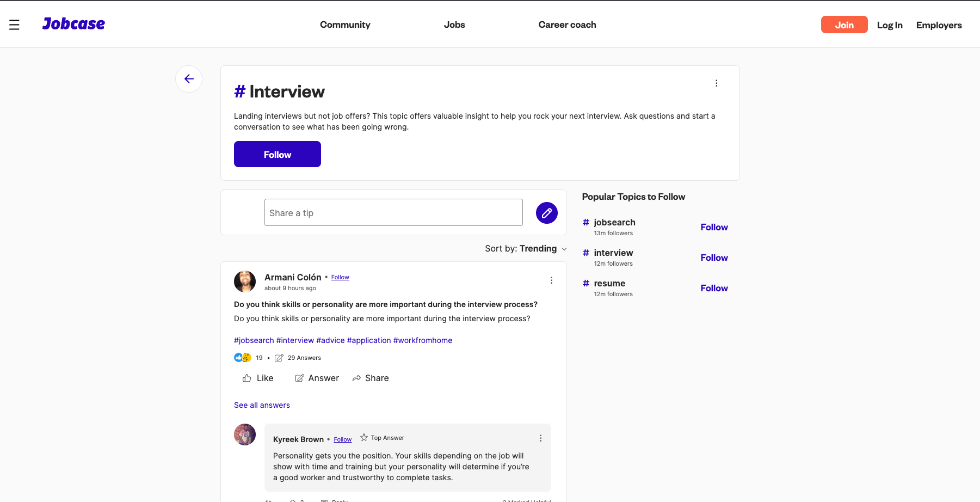The height and width of the screenshot is (502, 980).
Task: Click the Jobcase logo
Action: pos(73,23)
